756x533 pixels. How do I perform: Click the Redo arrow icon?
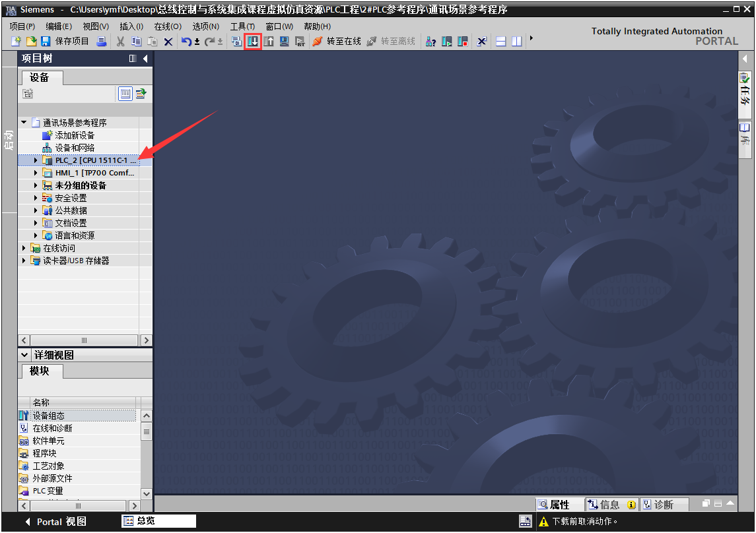pos(209,42)
